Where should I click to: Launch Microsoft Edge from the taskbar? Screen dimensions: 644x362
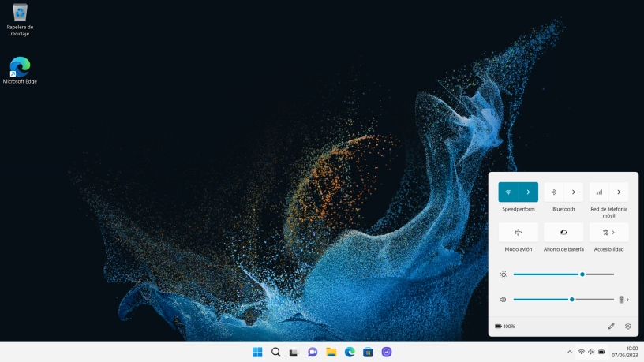click(x=350, y=353)
